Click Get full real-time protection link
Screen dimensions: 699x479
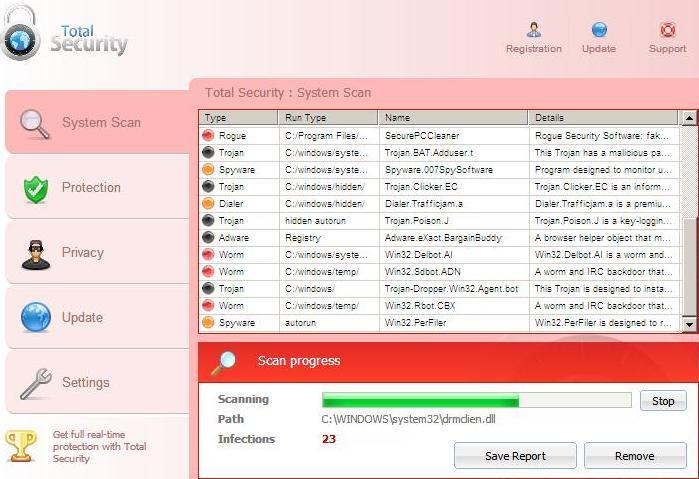(99, 446)
